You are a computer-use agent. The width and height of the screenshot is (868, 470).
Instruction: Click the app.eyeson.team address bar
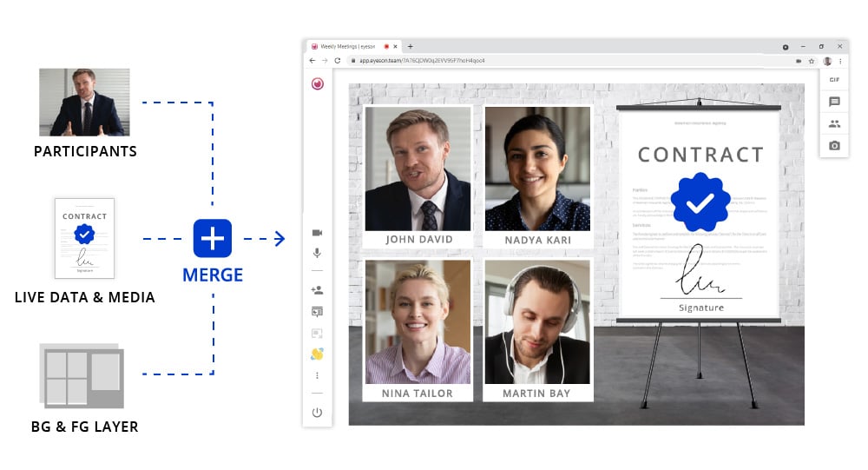point(570,61)
